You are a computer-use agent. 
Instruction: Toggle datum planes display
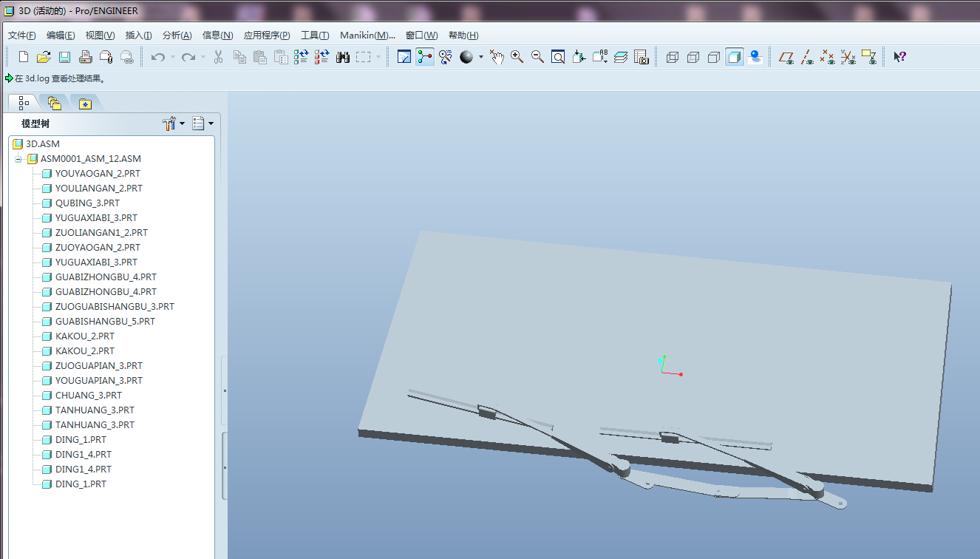(x=787, y=57)
